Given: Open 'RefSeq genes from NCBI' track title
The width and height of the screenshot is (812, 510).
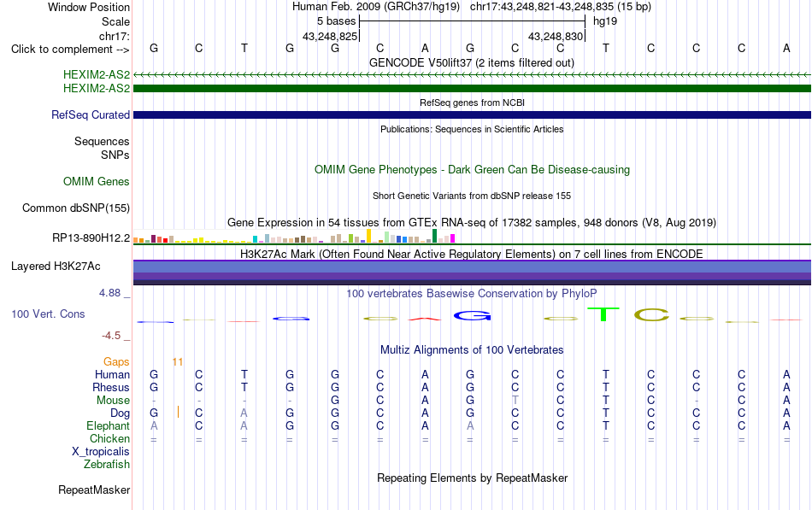Looking at the screenshot, I should 472,103.
